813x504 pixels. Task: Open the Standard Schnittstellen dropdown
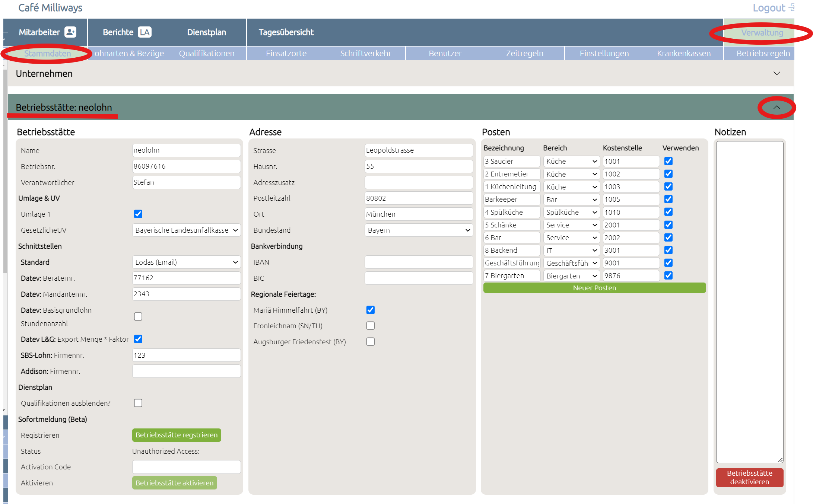pyautogui.click(x=186, y=262)
